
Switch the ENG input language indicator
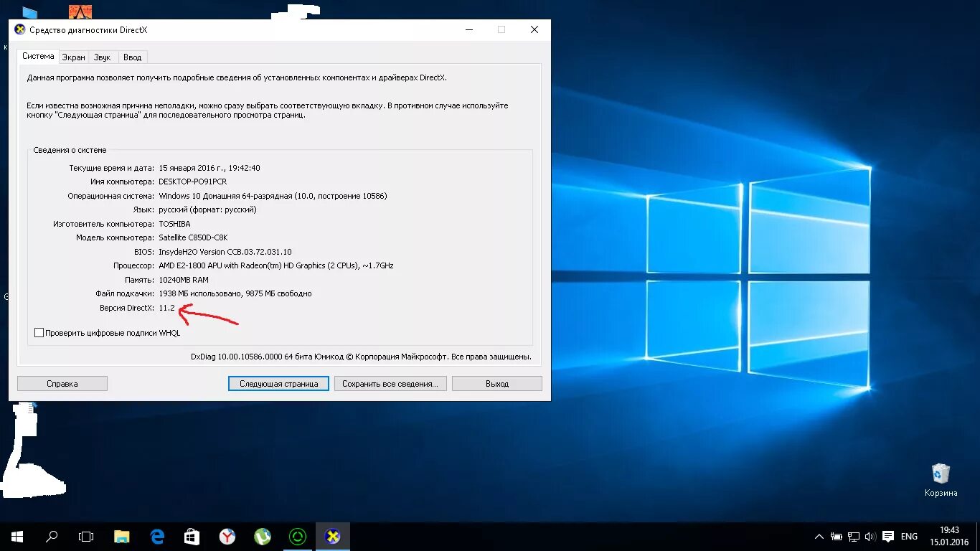click(x=909, y=537)
